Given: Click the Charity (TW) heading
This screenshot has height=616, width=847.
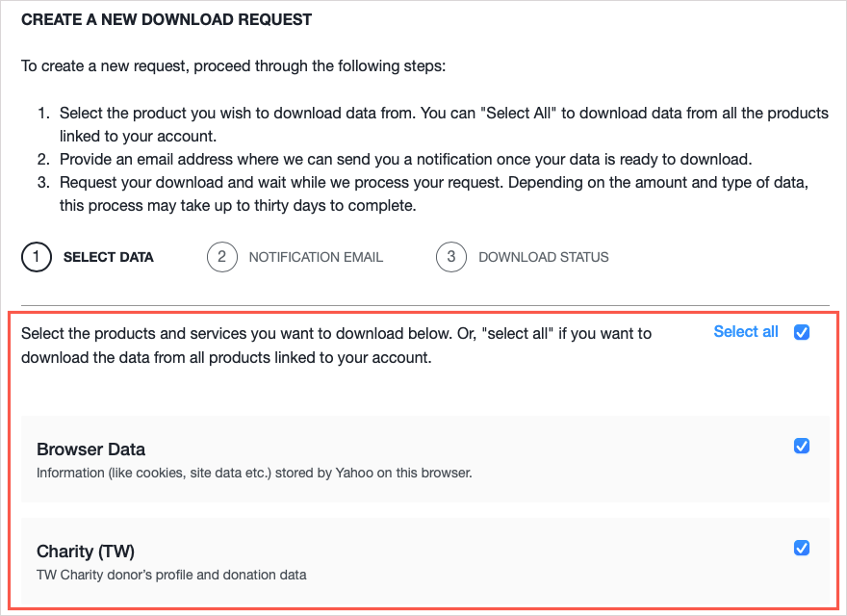Looking at the screenshot, I should (86, 552).
